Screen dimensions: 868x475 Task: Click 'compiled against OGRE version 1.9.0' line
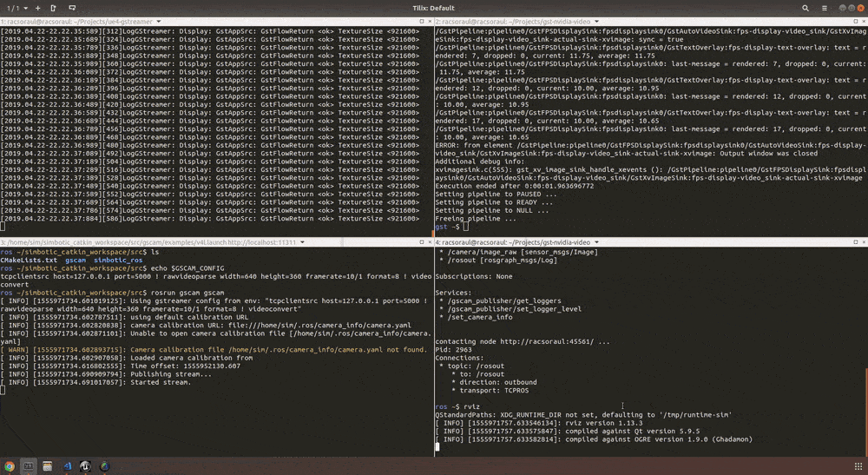pyautogui.click(x=594, y=439)
